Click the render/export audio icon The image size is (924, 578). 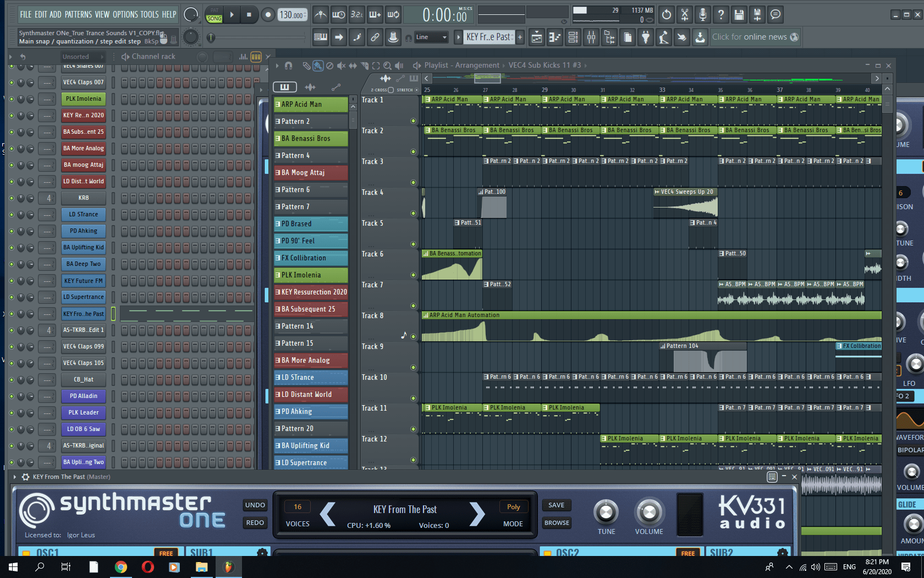[757, 14]
